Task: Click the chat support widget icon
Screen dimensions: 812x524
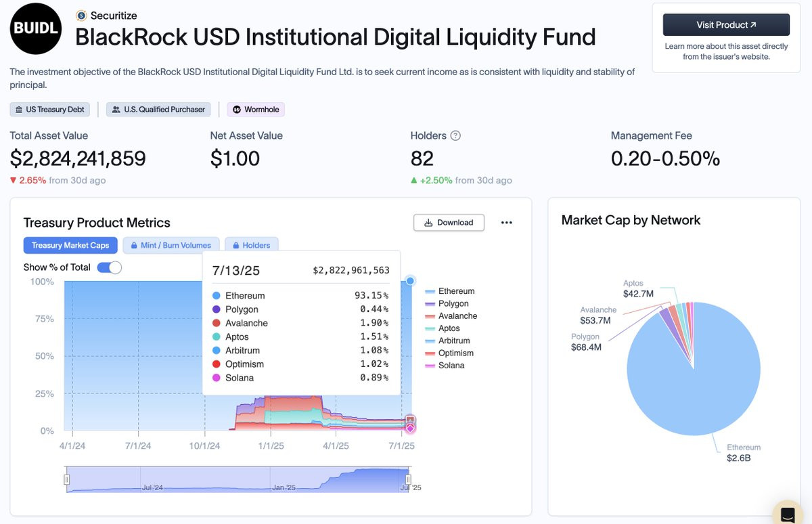Action: 788,513
